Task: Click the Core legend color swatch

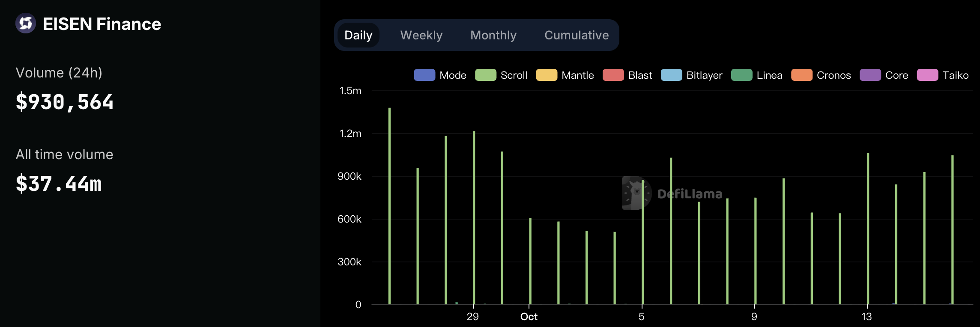Action: click(x=870, y=75)
